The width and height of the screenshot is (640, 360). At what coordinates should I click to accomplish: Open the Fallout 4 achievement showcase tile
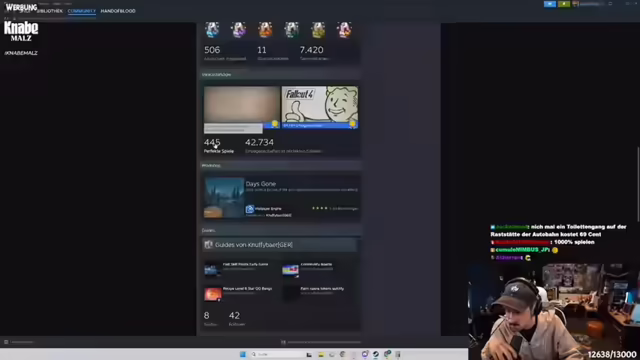(320, 107)
